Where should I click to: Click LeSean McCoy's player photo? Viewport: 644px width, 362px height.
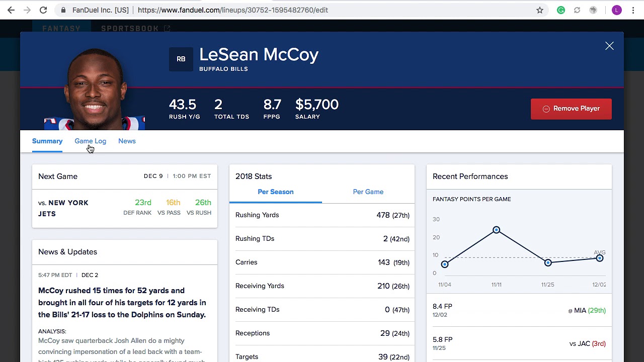pos(95,89)
